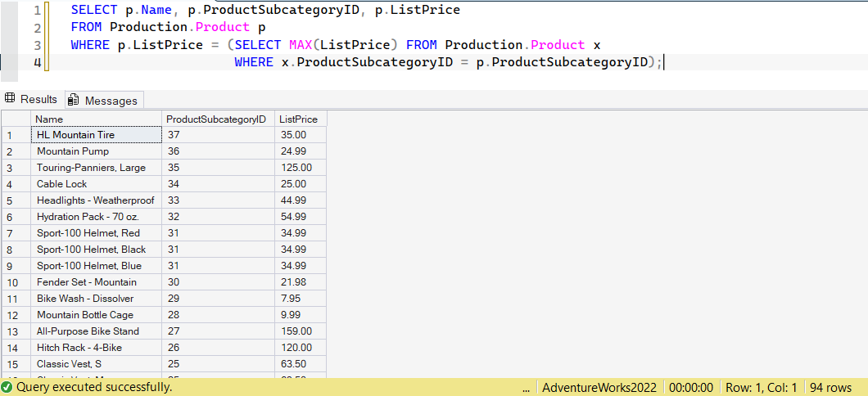868x396 pixels.
Task: Open the Messages tab
Action: pyautogui.click(x=104, y=100)
